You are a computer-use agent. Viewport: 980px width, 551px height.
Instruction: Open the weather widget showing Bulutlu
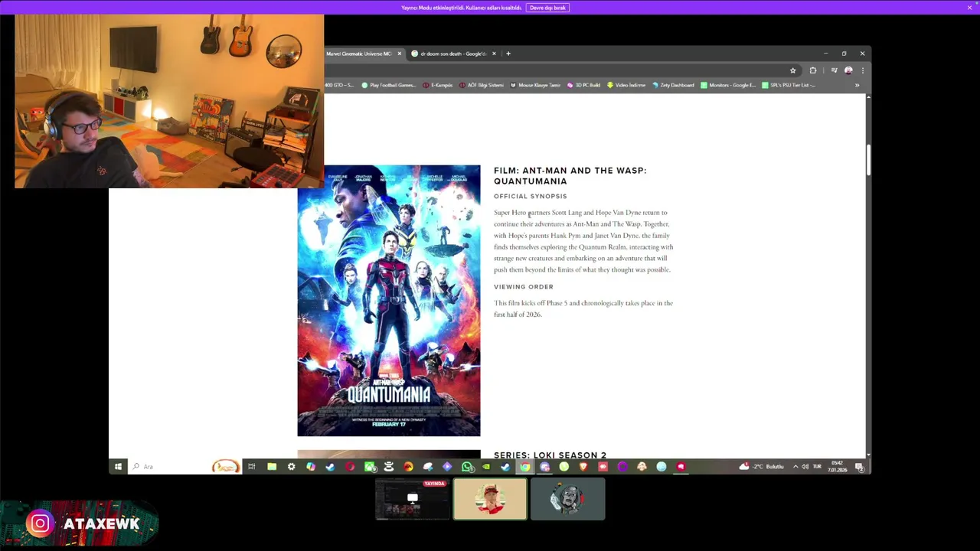[x=762, y=466]
